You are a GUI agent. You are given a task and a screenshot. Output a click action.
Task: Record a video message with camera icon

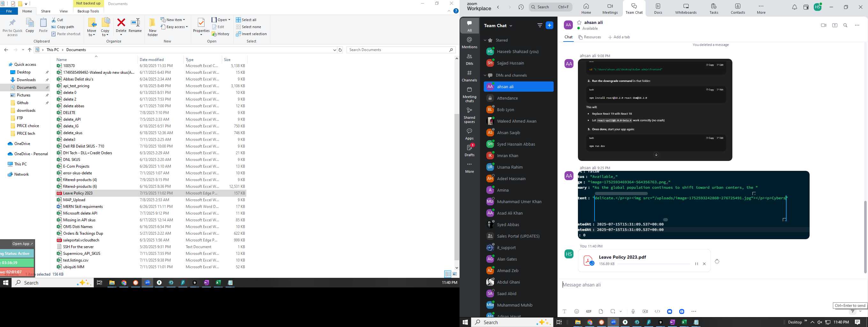click(645, 311)
